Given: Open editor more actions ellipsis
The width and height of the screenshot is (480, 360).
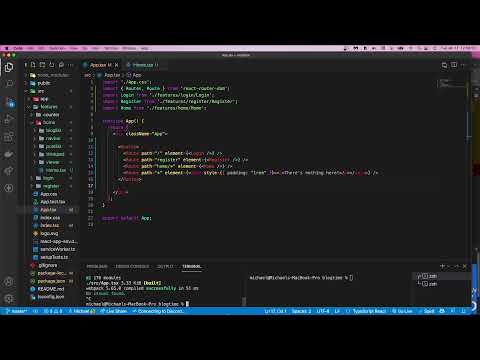Looking at the screenshot, I should coord(464,65).
